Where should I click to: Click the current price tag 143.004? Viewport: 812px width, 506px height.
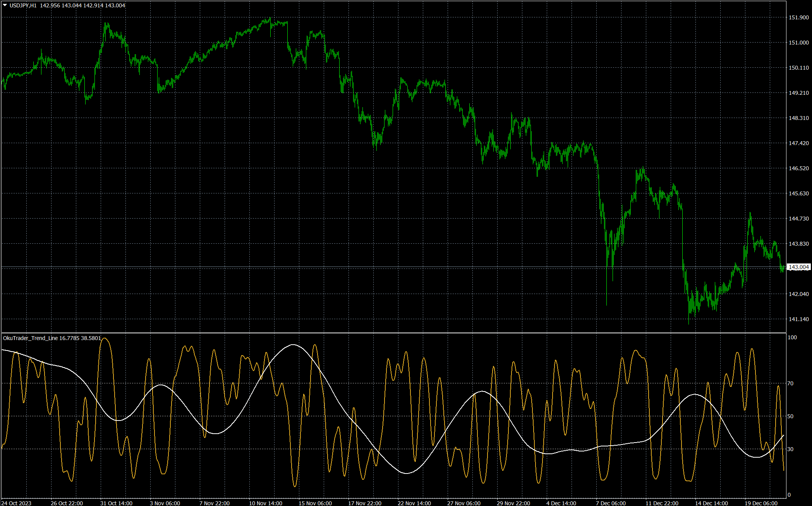798,267
